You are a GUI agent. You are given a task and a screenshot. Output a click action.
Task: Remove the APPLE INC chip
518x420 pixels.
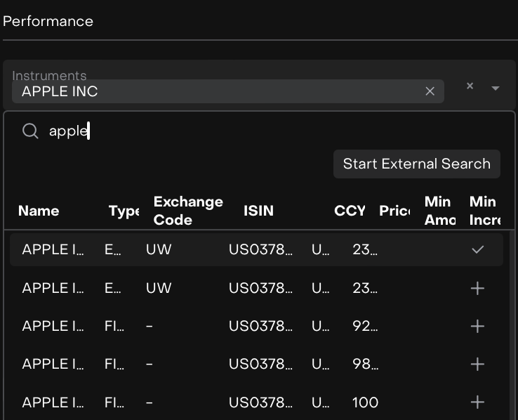pyautogui.click(x=430, y=91)
